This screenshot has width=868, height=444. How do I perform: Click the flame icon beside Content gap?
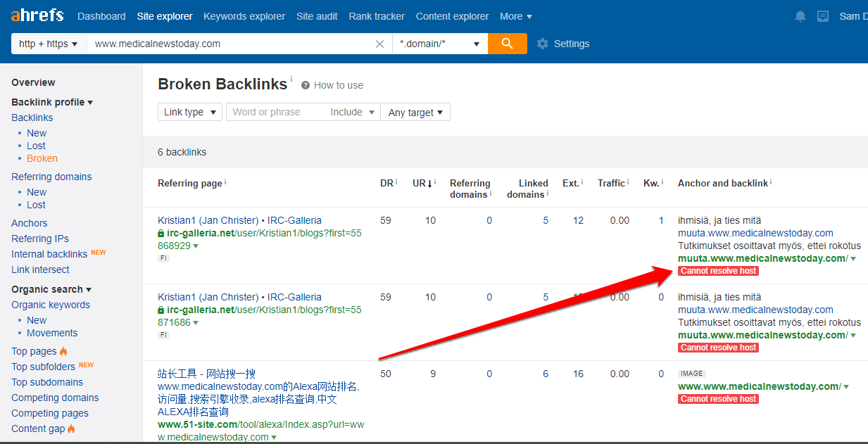click(72, 429)
